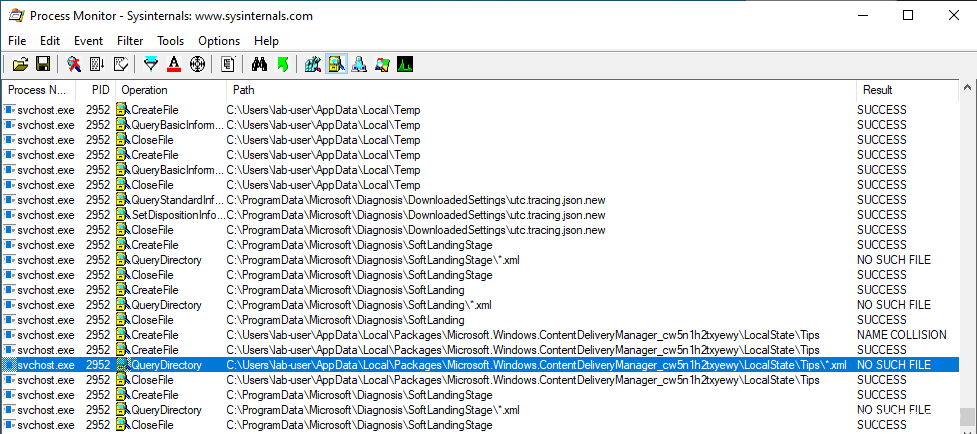The image size is (977, 434).
Task: Click the Process Monitor title bar icon
Action: [16, 16]
